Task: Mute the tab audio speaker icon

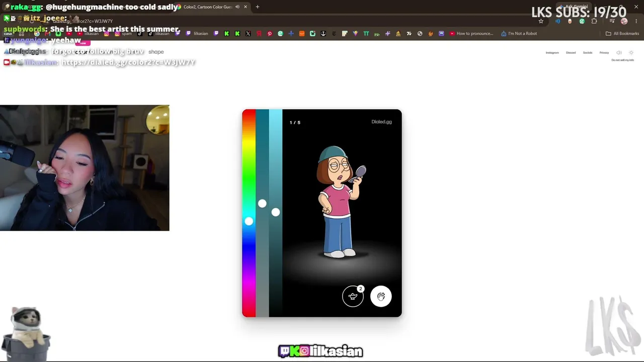Action: pyautogui.click(x=237, y=7)
